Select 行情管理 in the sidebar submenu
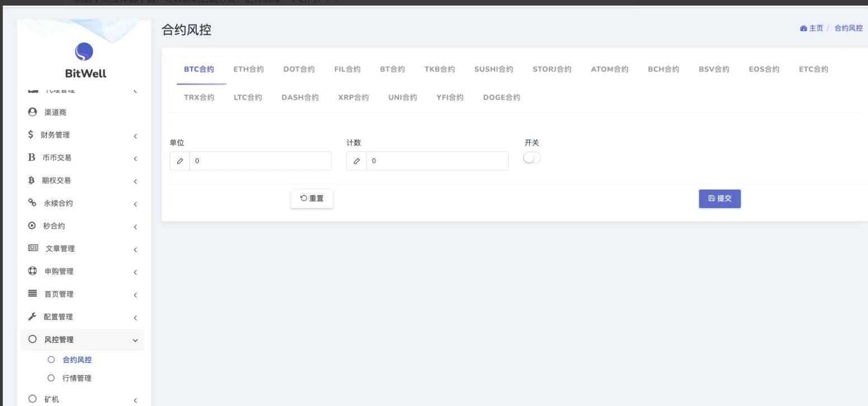868x406 pixels. [77, 379]
